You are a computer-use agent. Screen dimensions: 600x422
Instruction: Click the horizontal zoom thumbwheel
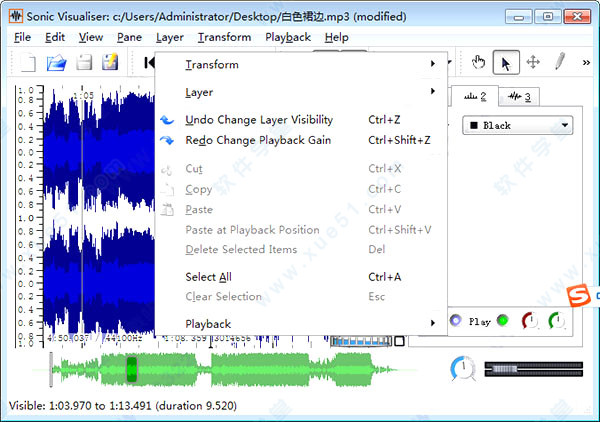(361, 341)
